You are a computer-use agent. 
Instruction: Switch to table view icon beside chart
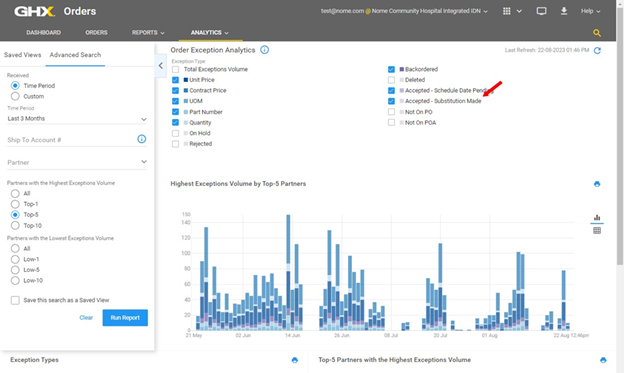597,230
